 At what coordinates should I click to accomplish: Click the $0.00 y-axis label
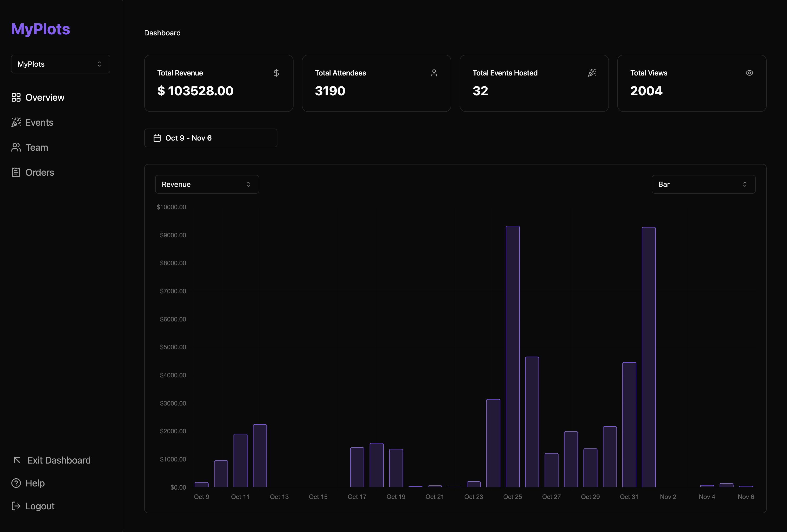tap(178, 487)
